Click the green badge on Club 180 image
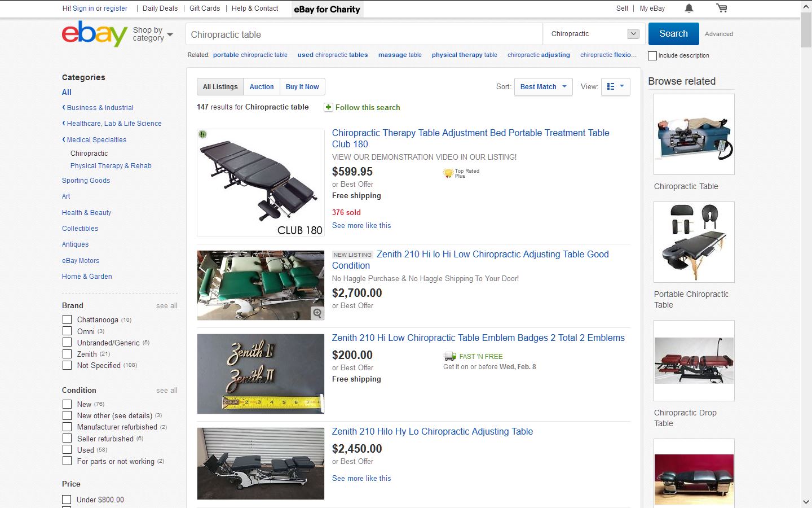The height and width of the screenshot is (508, 812). tap(202, 134)
